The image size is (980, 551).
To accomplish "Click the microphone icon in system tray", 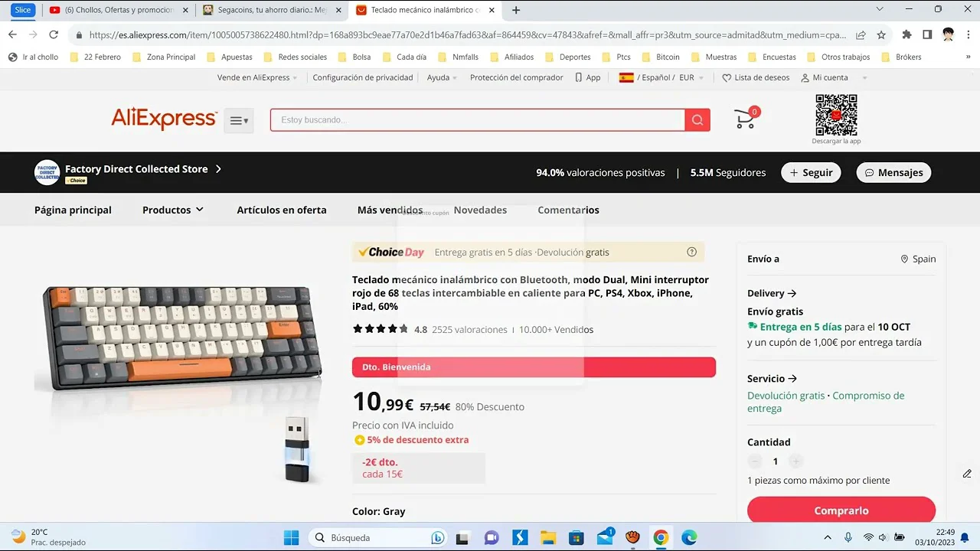I will pos(848,537).
